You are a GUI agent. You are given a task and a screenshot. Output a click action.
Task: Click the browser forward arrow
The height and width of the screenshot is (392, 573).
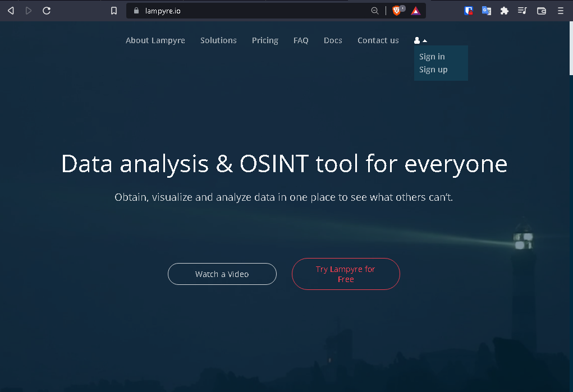tap(29, 11)
